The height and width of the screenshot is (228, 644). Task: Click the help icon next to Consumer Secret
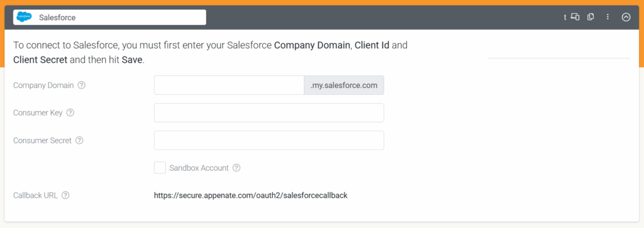click(x=79, y=140)
